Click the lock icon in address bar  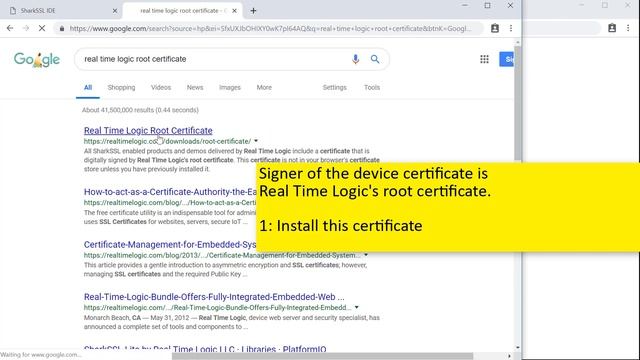pos(62,29)
